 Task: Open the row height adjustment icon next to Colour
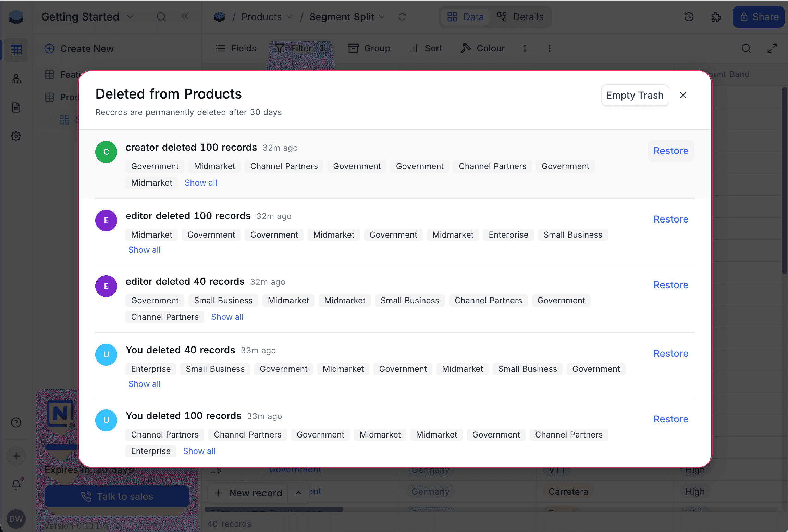click(x=525, y=48)
